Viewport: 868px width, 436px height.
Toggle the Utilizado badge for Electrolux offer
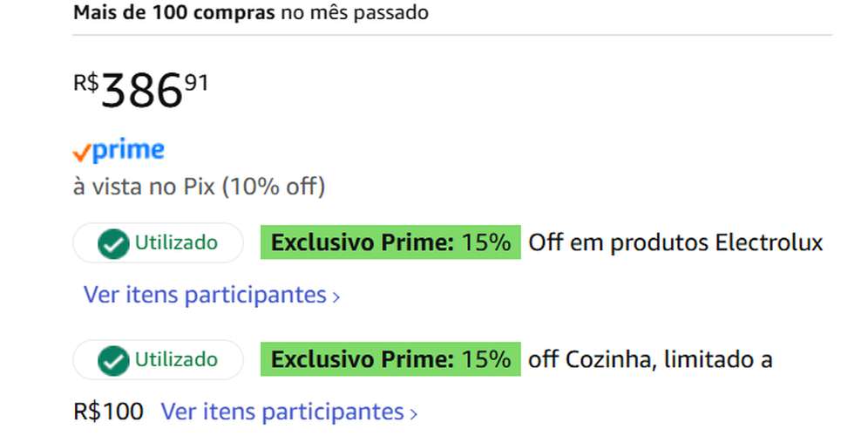158,243
